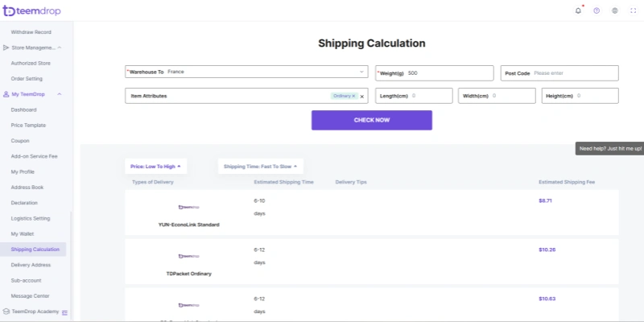This screenshot has width=644, height=322.
Task: Focus the Weight(g) input field
Action: pyautogui.click(x=434, y=73)
